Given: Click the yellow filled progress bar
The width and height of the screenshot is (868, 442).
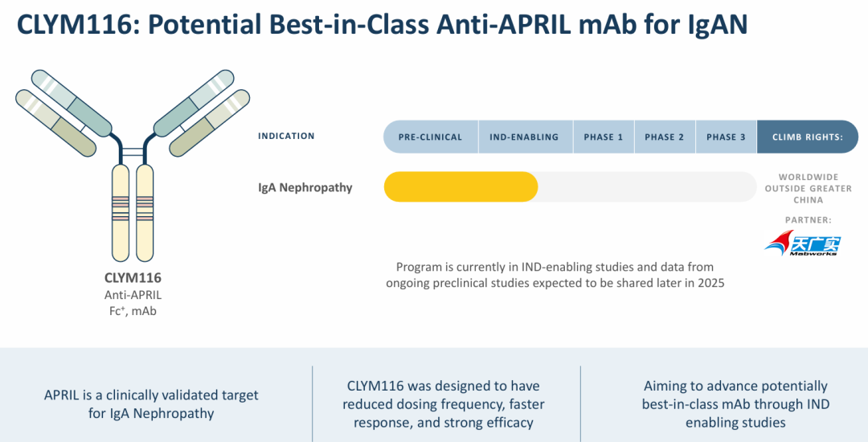Looking at the screenshot, I should (461, 187).
